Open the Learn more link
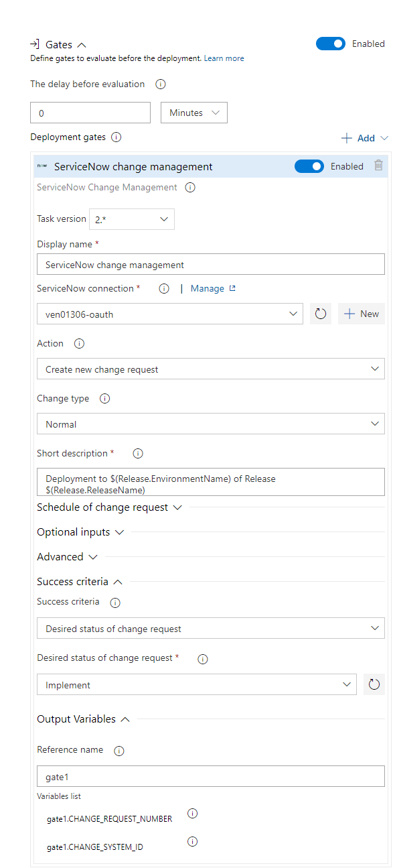Image resolution: width=393 pixels, height=868 pixels. (x=224, y=58)
